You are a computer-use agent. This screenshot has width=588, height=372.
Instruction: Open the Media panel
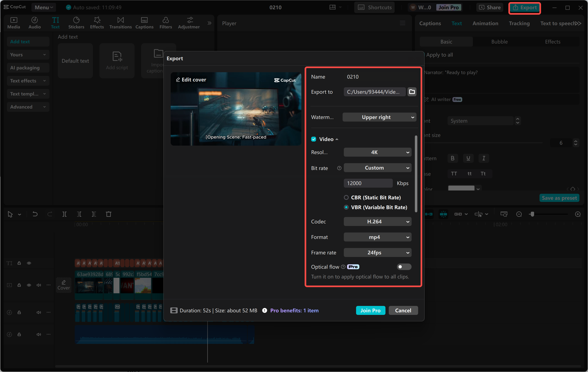pos(14,23)
